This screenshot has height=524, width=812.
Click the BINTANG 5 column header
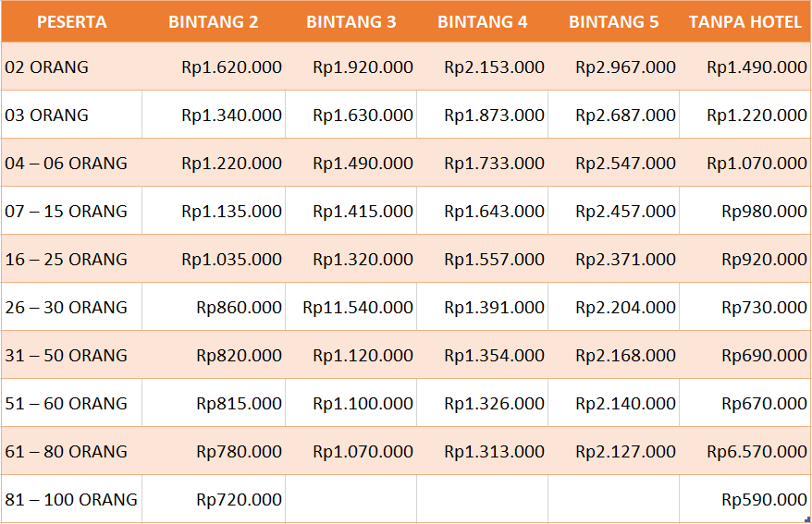point(613,21)
